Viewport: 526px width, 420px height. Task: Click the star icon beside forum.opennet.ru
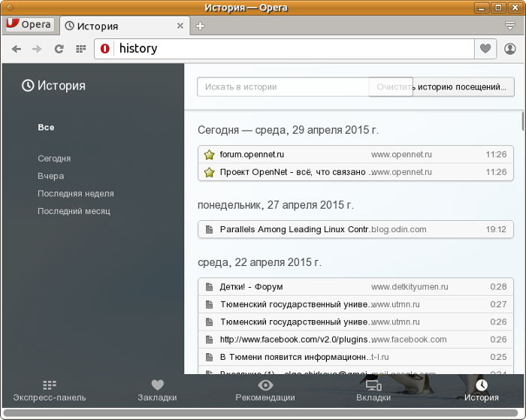pos(210,155)
